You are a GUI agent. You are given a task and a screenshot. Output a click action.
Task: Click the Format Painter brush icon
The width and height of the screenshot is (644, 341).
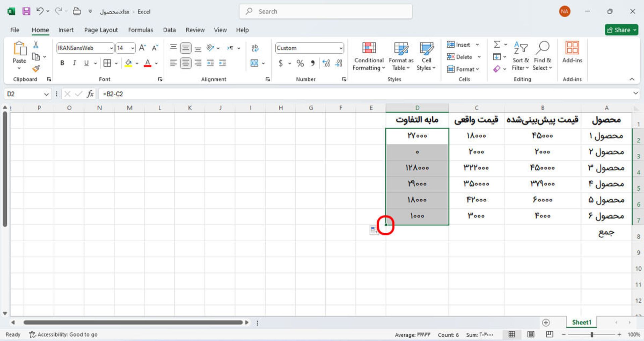click(x=36, y=69)
